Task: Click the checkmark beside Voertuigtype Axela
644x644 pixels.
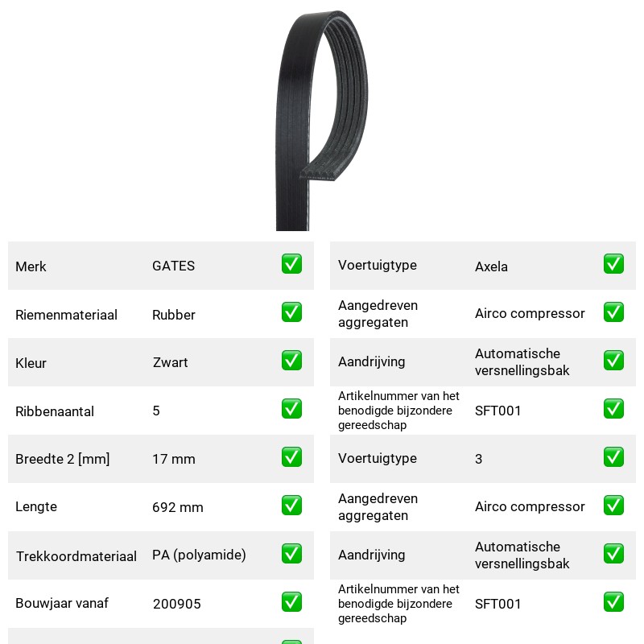Action: tap(613, 264)
